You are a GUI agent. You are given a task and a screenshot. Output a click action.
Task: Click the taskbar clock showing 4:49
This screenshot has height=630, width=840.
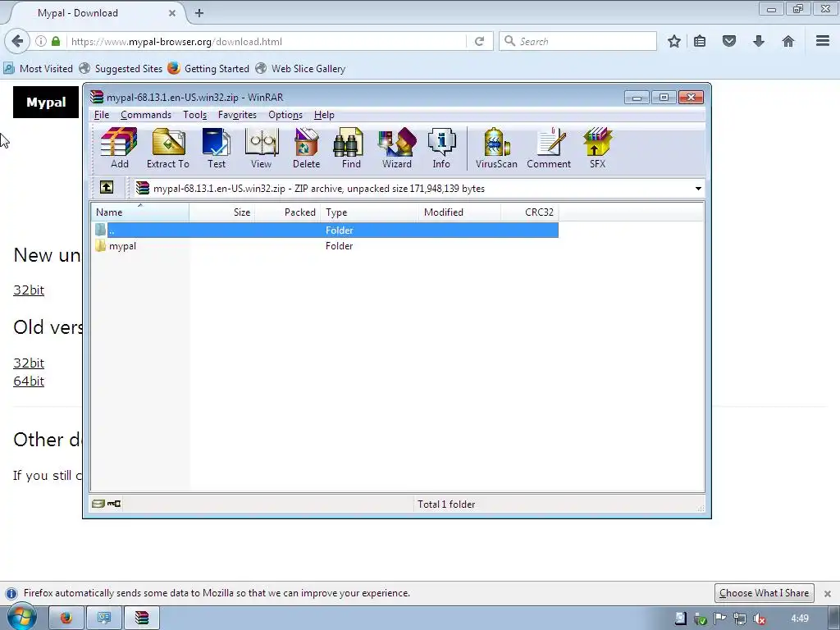tap(800, 619)
